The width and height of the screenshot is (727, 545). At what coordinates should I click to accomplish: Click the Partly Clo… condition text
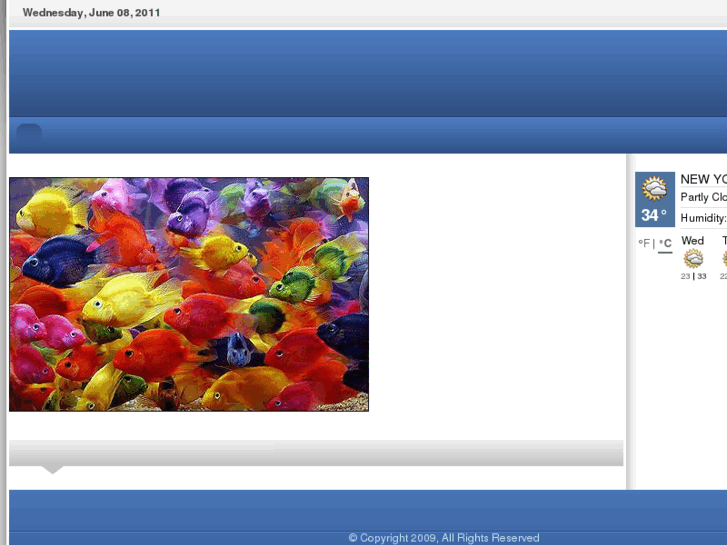[703, 197]
